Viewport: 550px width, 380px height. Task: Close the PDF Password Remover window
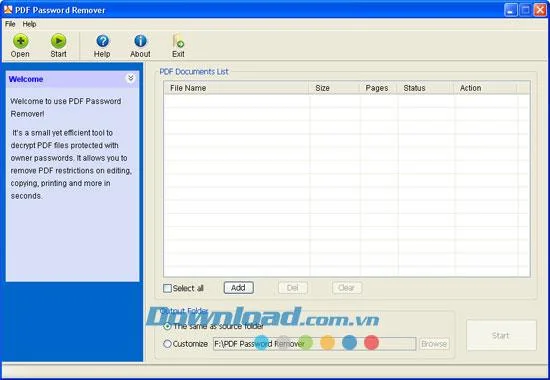click(x=540, y=10)
